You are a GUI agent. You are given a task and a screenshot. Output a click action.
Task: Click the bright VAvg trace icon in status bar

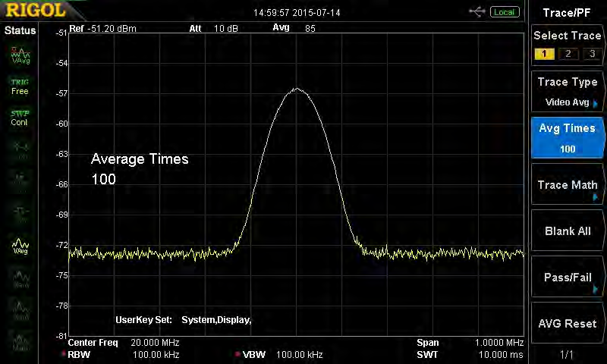[20, 246]
